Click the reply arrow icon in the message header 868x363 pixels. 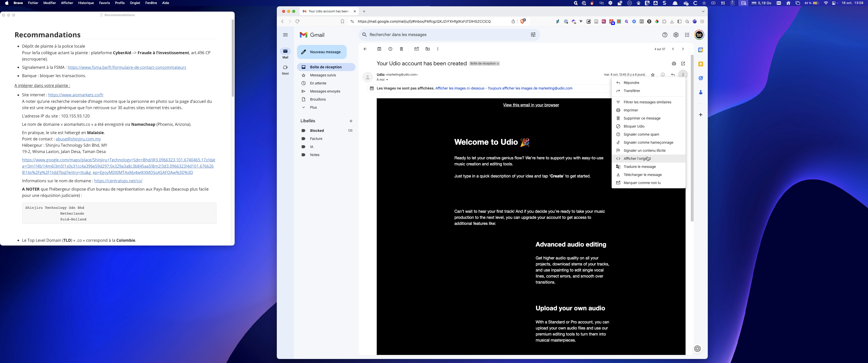point(673,75)
